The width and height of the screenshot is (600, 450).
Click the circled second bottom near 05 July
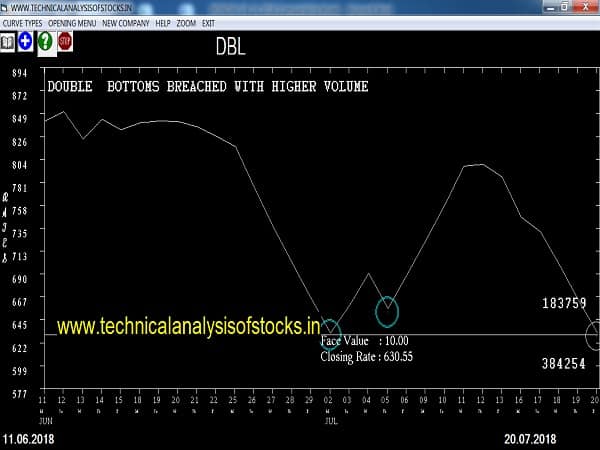point(387,312)
